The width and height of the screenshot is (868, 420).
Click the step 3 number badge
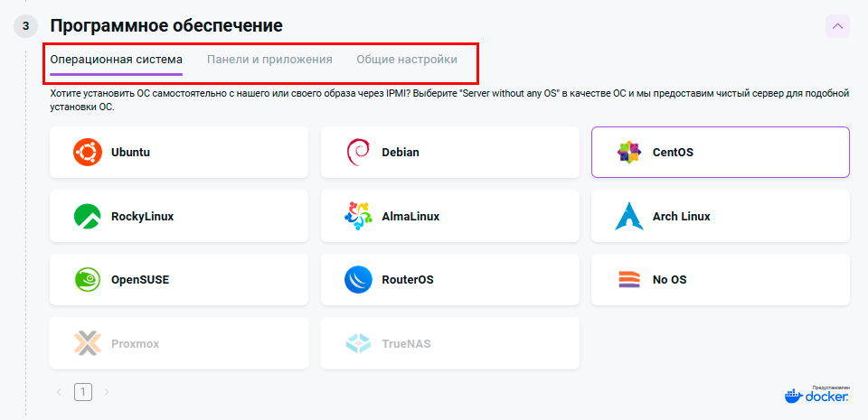pyautogui.click(x=25, y=26)
